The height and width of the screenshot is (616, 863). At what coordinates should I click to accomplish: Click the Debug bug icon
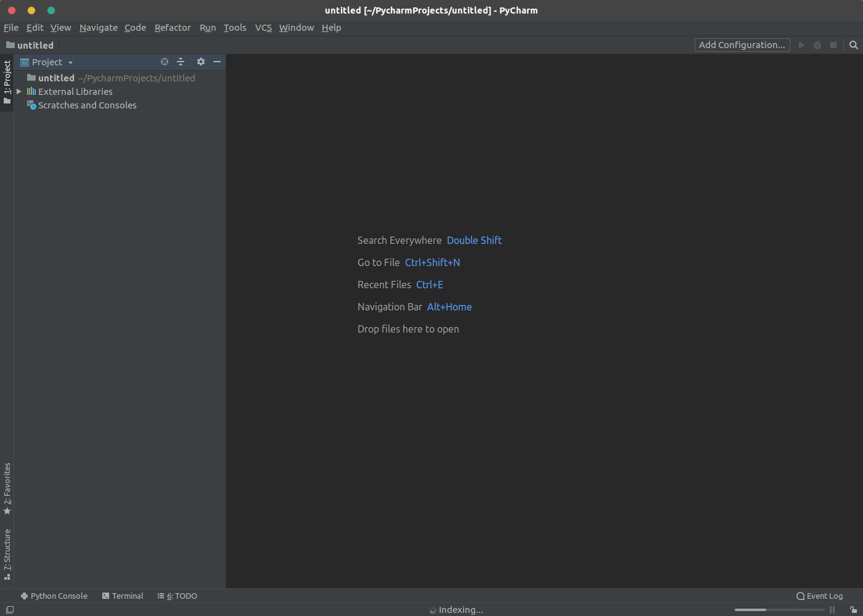pos(817,45)
